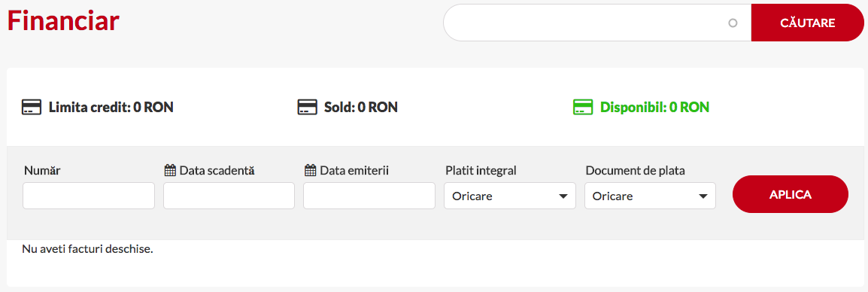The width and height of the screenshot is (868, 292).
Task: Click the green Disponibil card icon
Action: pos(582,107)
